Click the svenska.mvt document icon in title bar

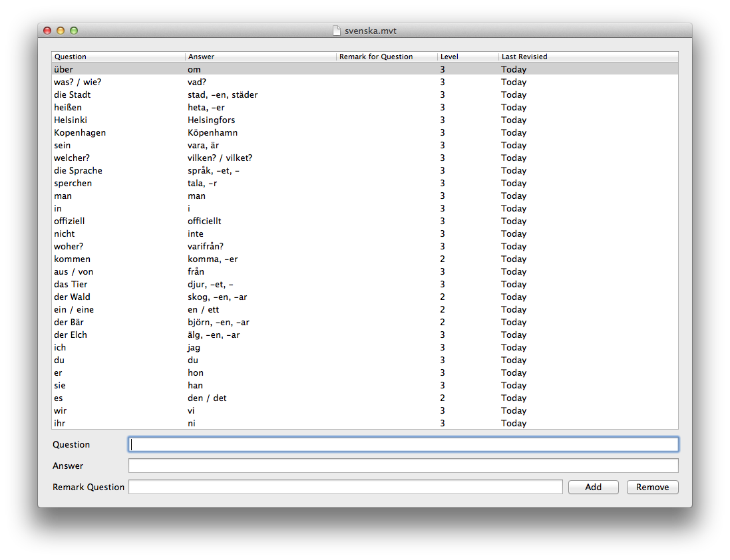337,31
